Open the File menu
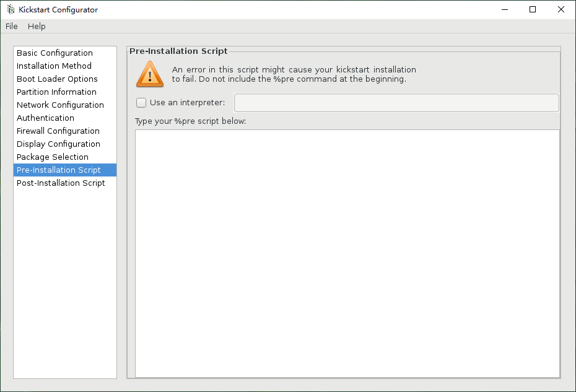576x392 pixels. click(x=11, y=27)
